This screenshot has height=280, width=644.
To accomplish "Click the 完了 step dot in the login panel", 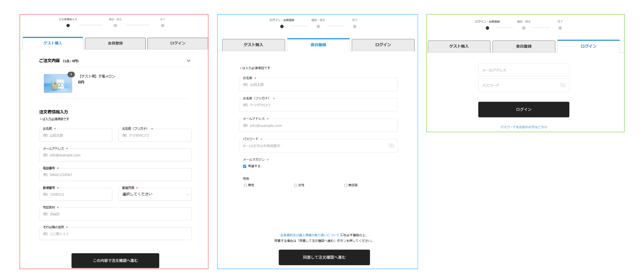I will (x=560, y=28).
